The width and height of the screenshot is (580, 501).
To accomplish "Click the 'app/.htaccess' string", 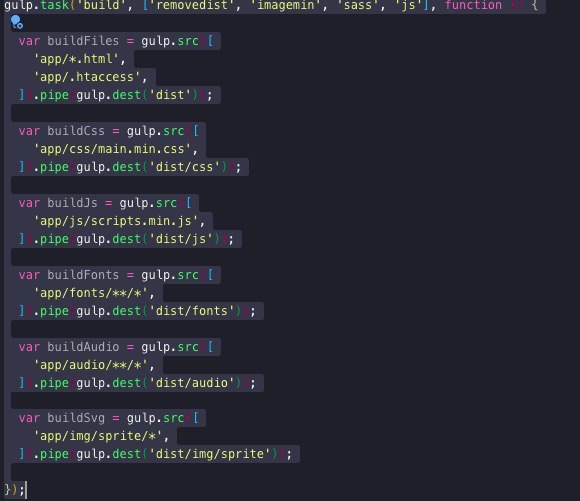I will coord(87,77).
